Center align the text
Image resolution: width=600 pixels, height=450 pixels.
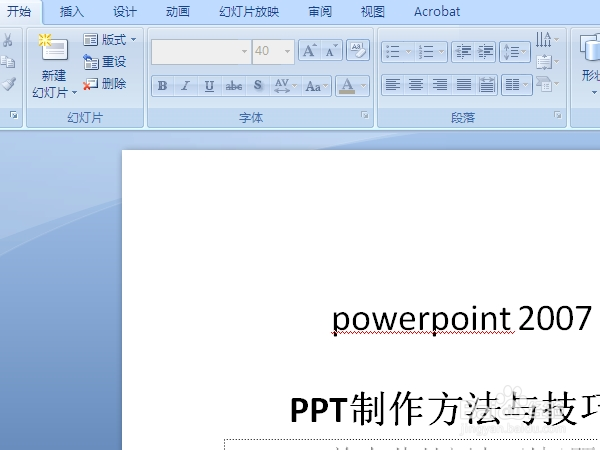click(416, 85)
